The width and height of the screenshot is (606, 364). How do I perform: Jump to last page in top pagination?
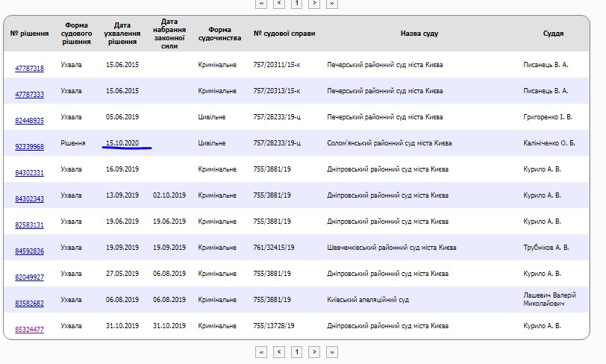click(332, 3)
